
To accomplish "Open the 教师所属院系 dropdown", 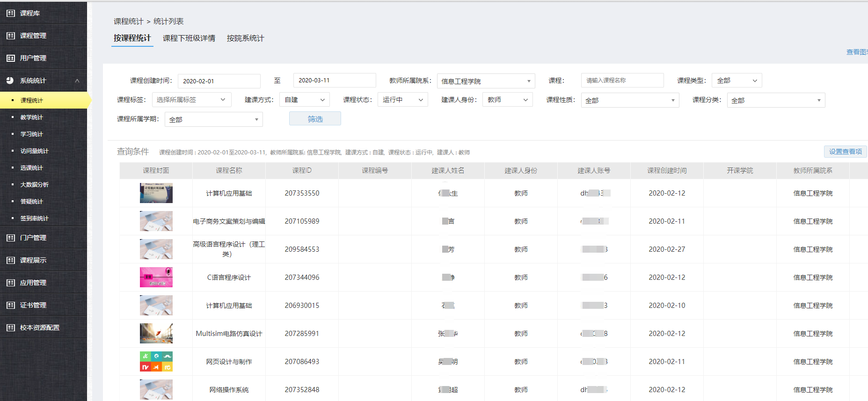I will [x=486, y=81].
